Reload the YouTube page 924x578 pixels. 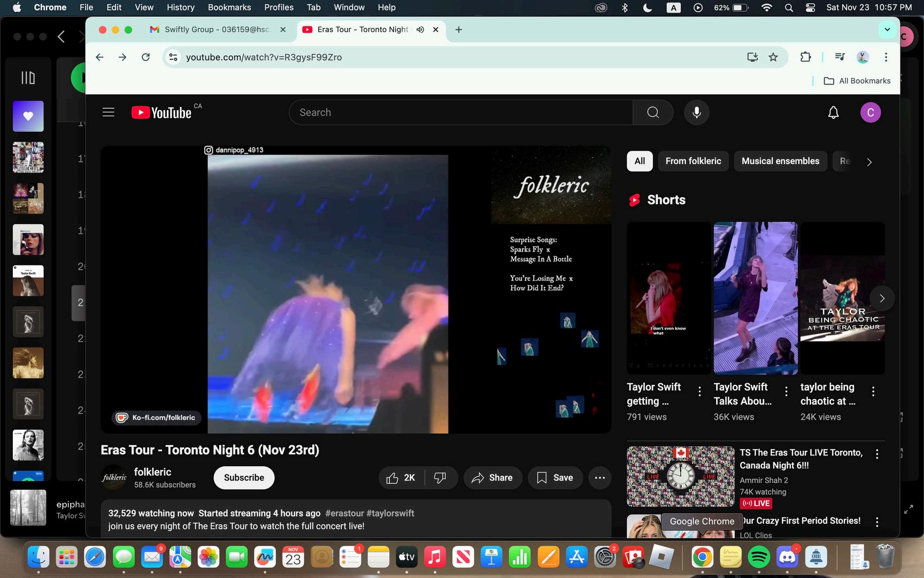point(145,57)
